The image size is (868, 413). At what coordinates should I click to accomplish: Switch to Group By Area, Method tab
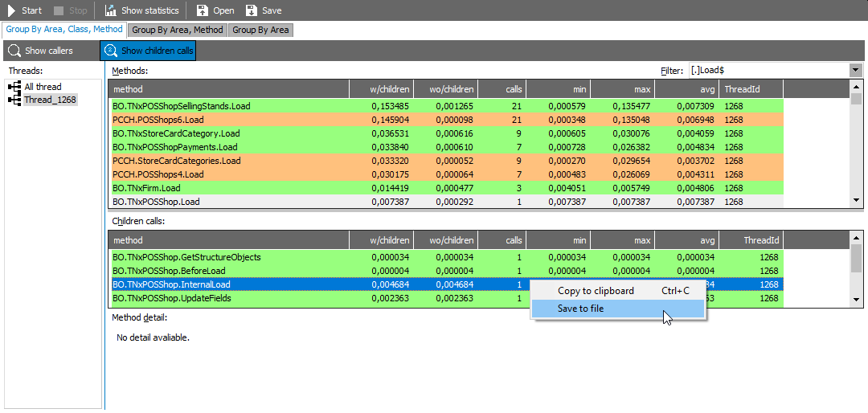tap(178, 30)
